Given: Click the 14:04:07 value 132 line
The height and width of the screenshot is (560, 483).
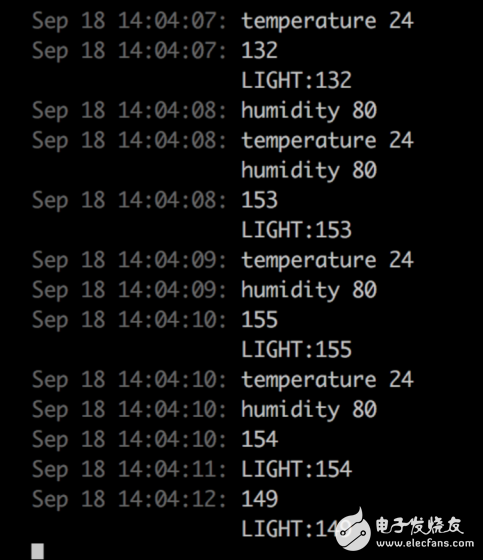Looking at the screenshot, I should click(x=155, y=50).
